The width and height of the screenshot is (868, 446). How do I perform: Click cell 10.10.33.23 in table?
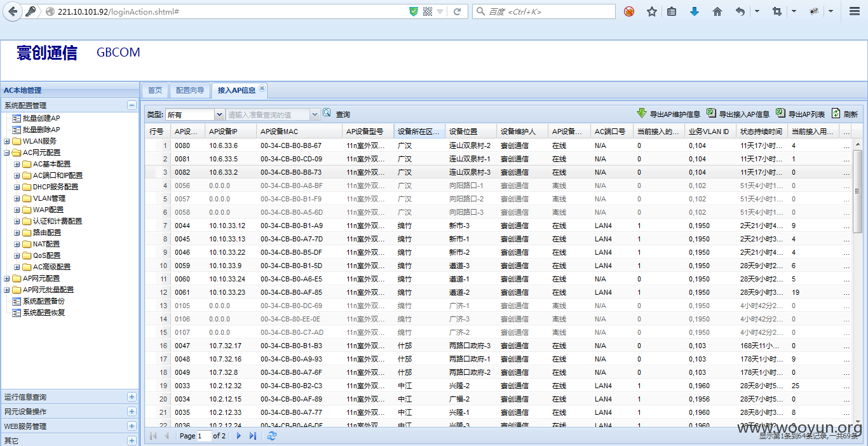click(227, 292)
